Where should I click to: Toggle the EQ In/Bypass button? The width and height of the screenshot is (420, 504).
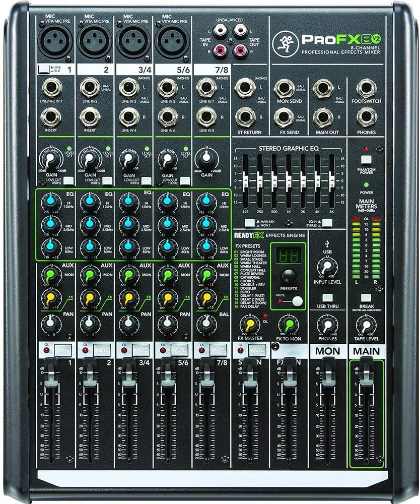click(x=327, y=223)
